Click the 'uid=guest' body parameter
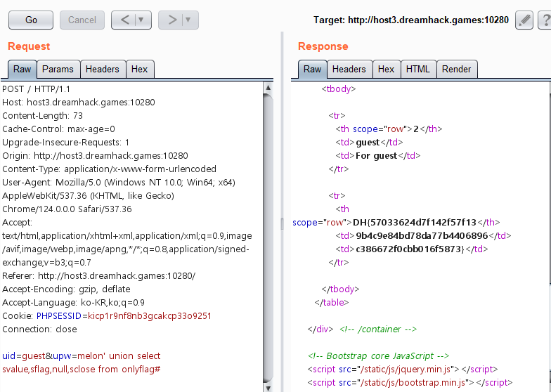This screenshot has width=551, height=392. tap(24, 355)
